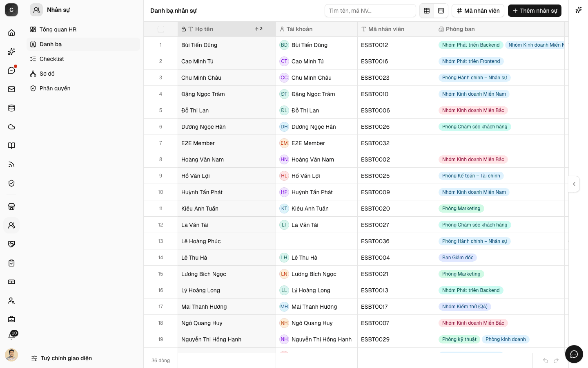The height and width of the screenshot is (368, 588).
Task: Sort by the Họ tên column header
Action: [227, 29]
